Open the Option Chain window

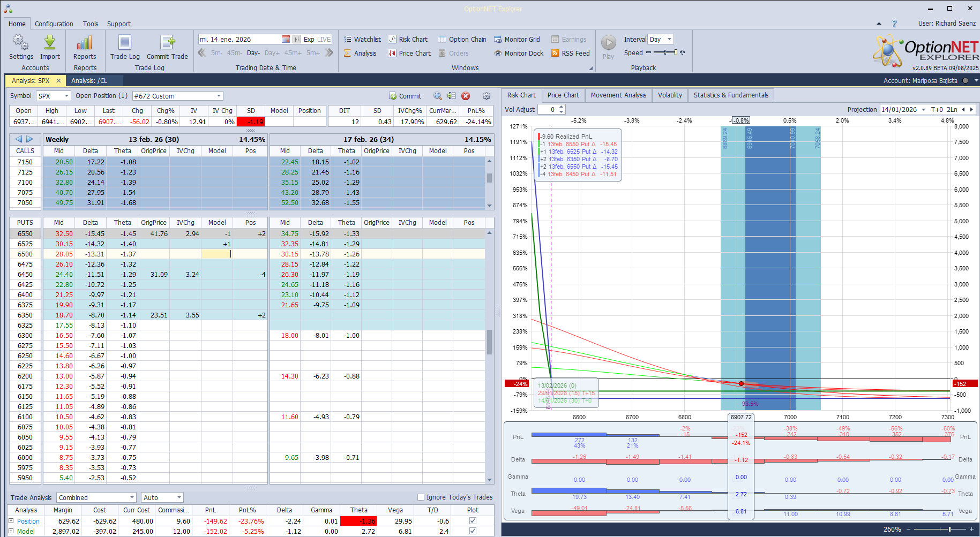[x=462, y=39]
